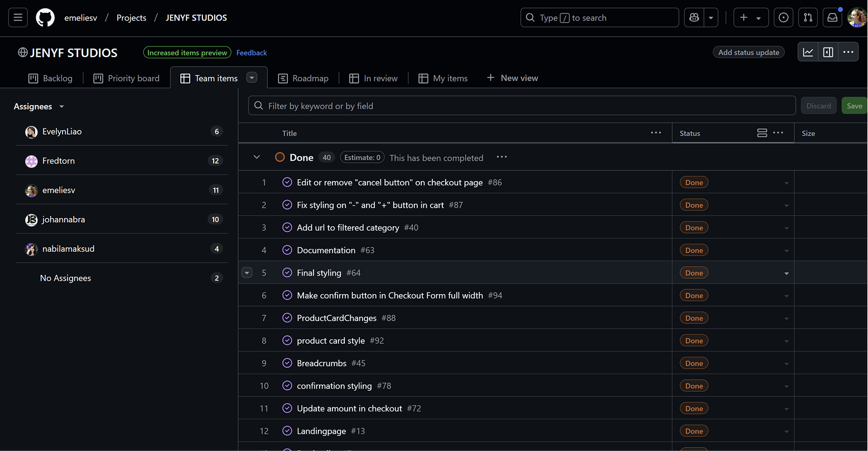Open your avatar profile menu
Image resolution: width=868 pixels, height=451 pixels.
pyautogui.click(x=857, y=17)
